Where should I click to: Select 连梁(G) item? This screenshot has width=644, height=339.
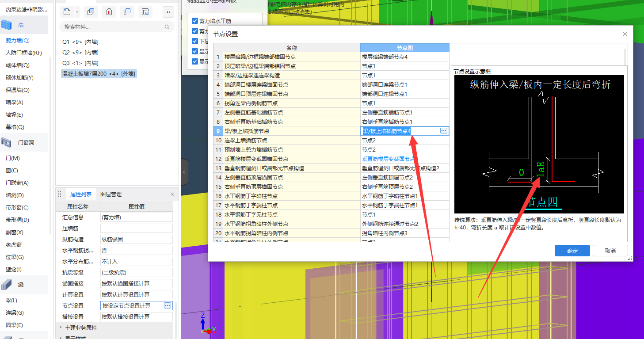(x=15, y=312)
